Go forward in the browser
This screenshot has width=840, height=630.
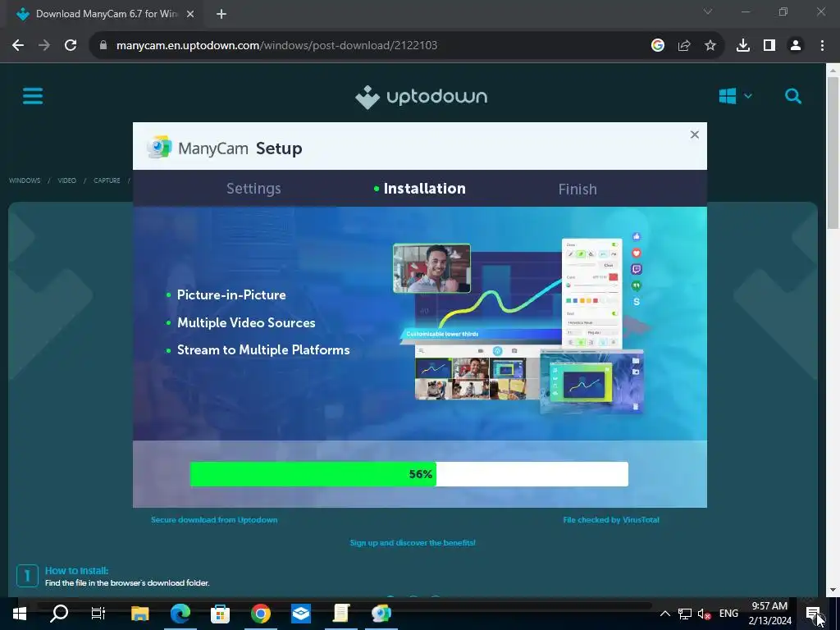pyautogui.click(x=44, y=45)
